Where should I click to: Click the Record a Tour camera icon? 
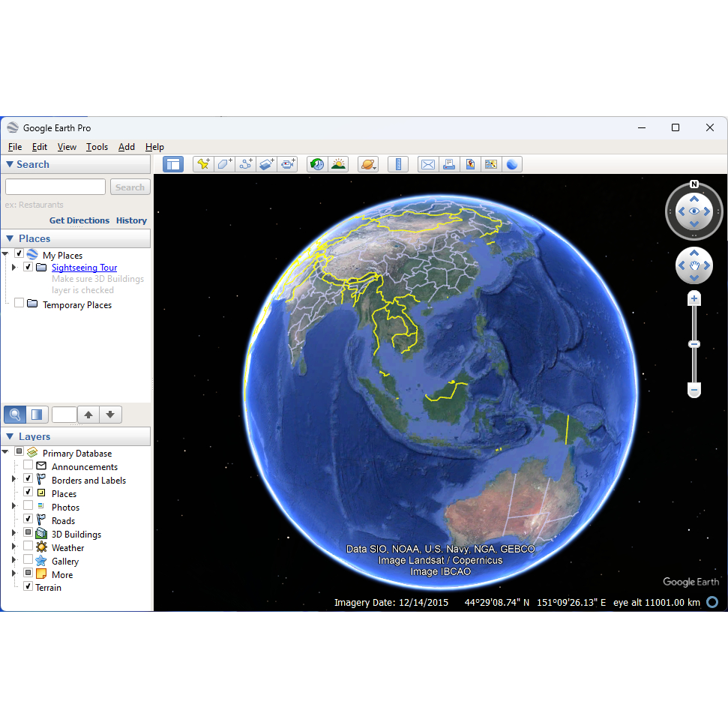[x=288, y=164]
